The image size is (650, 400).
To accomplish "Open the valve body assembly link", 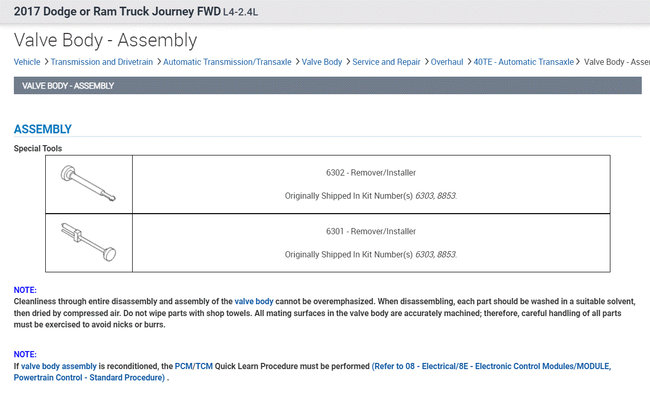I will coord(59,365).
